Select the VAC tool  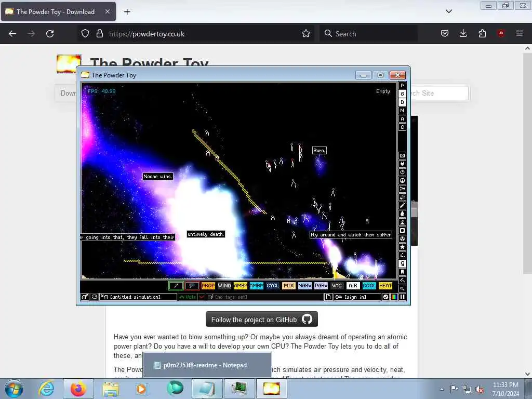click(337, 286)
